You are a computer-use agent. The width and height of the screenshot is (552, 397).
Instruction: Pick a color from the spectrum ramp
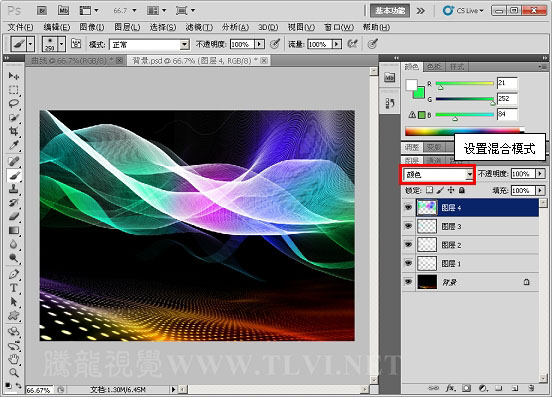coord(464,131)
